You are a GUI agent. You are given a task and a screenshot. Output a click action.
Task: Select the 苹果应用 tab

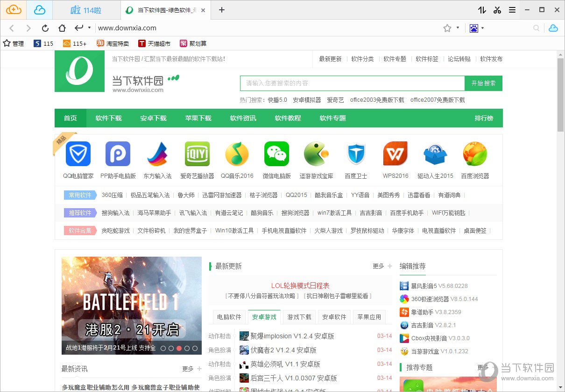tap(369, 317)
